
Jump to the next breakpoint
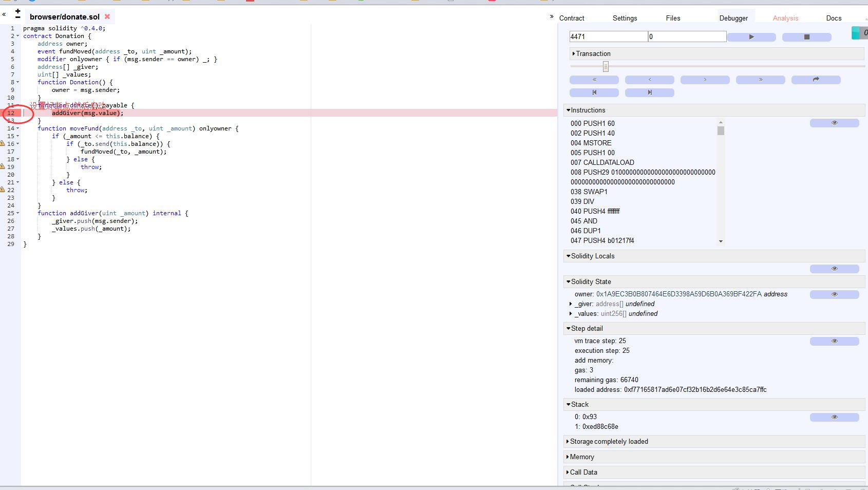(650, 92)
